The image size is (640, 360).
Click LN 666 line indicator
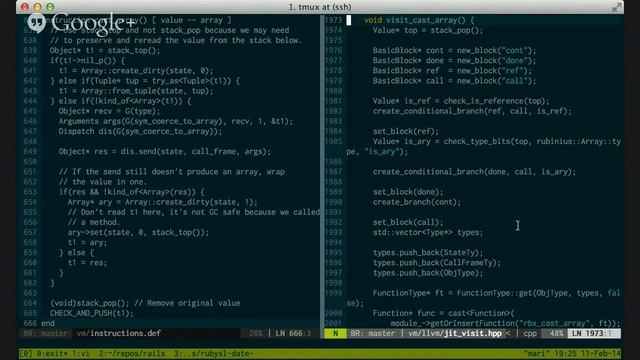click(293, 333)
